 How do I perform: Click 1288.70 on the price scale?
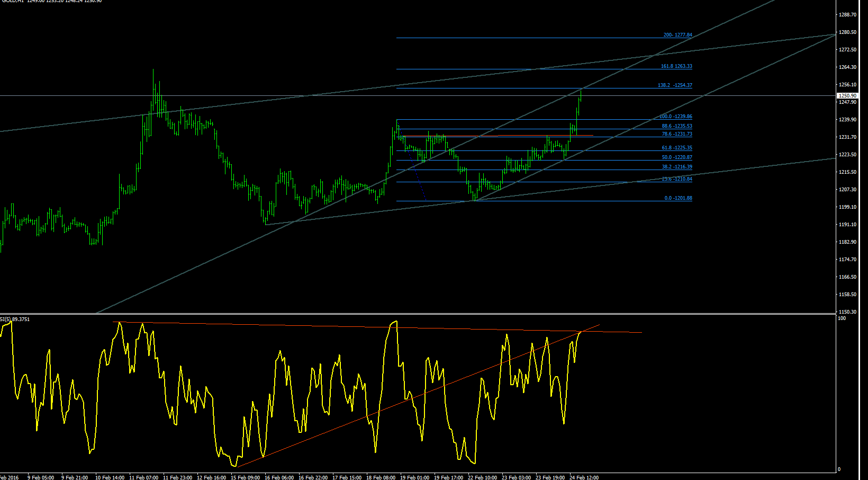847,15
